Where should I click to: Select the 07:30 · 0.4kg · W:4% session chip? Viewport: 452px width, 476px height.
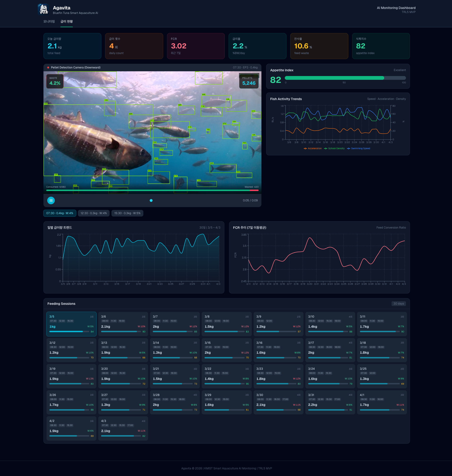click(x=60, y=213)
